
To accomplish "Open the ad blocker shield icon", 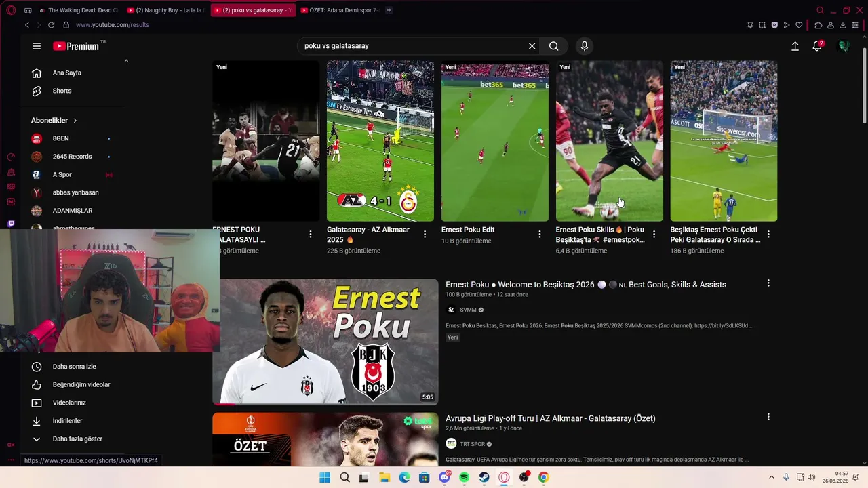I will [x=774, y=25].
